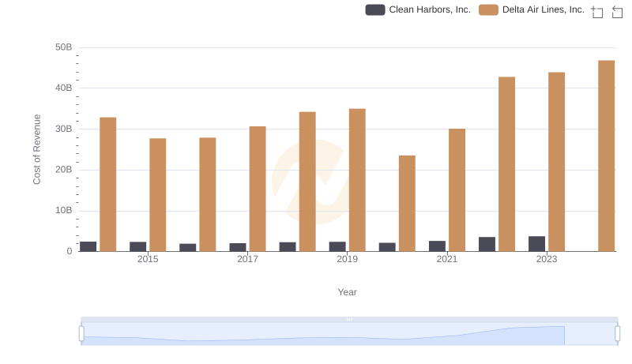Click the data zoom preview area
632x364 pixels.
349,334
